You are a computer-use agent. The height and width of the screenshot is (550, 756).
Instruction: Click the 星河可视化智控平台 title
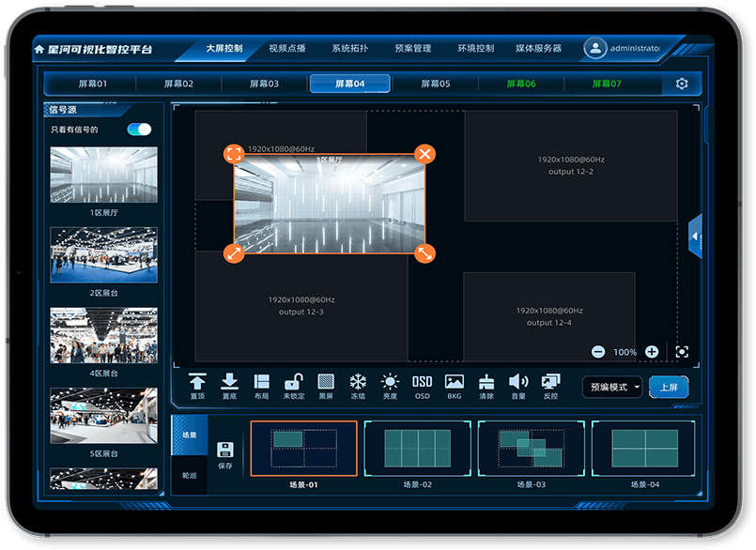100,49
